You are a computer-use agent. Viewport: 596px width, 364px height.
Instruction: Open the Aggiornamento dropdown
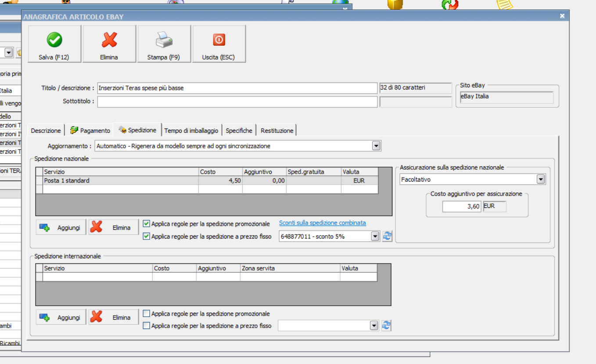(x=376, y=146)
